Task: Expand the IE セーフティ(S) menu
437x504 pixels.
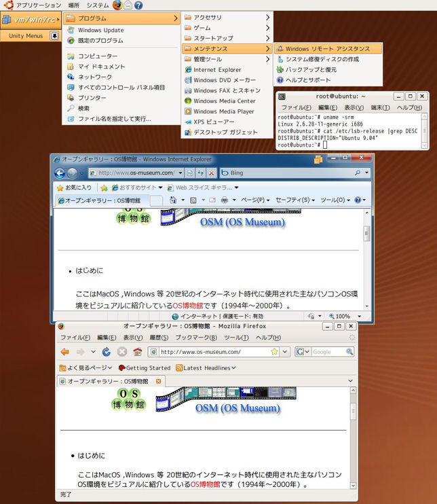Action: pos(295,200)
